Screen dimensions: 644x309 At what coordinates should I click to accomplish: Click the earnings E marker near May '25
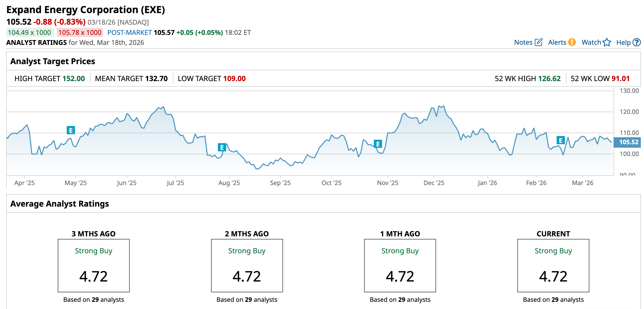point(71,130)
